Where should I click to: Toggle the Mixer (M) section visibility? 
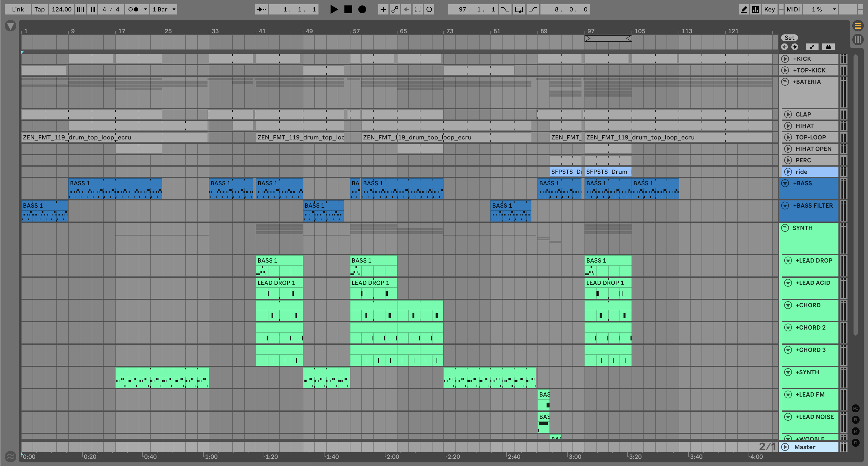click(x=856, y=431)
